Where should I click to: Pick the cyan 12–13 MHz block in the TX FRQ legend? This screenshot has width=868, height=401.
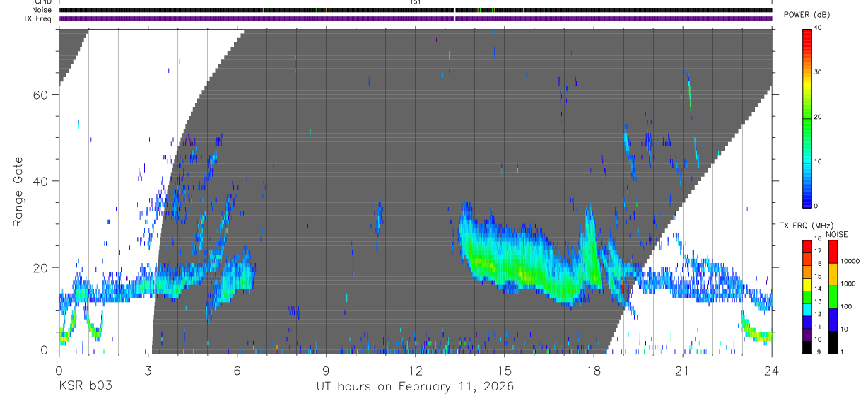[x=807, y=308]
